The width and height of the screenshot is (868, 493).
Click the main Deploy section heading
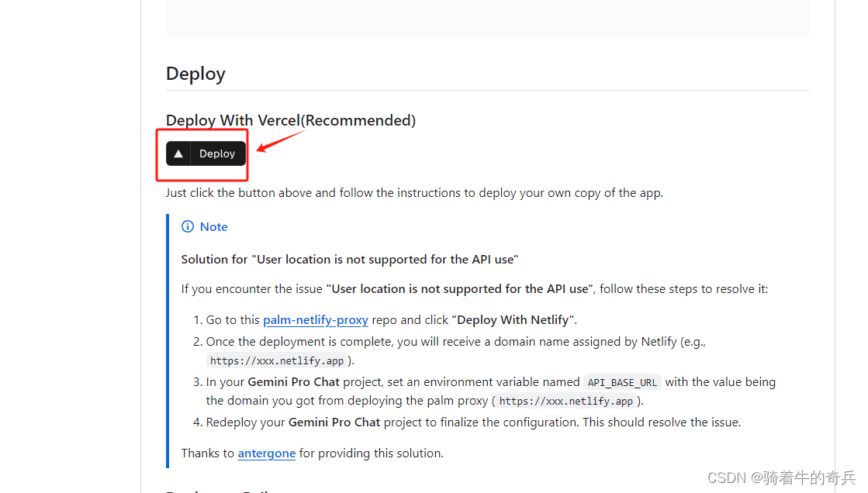(x=195, y=74)
